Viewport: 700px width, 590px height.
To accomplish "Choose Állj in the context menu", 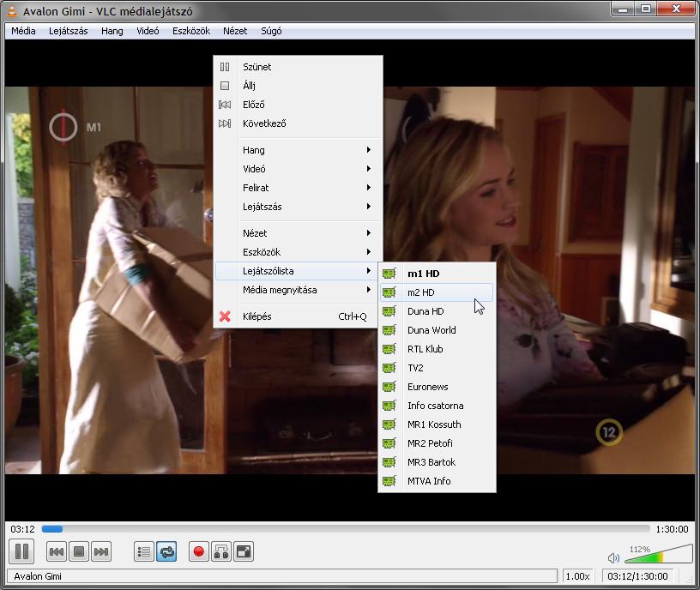I will [x=298, y=86].
